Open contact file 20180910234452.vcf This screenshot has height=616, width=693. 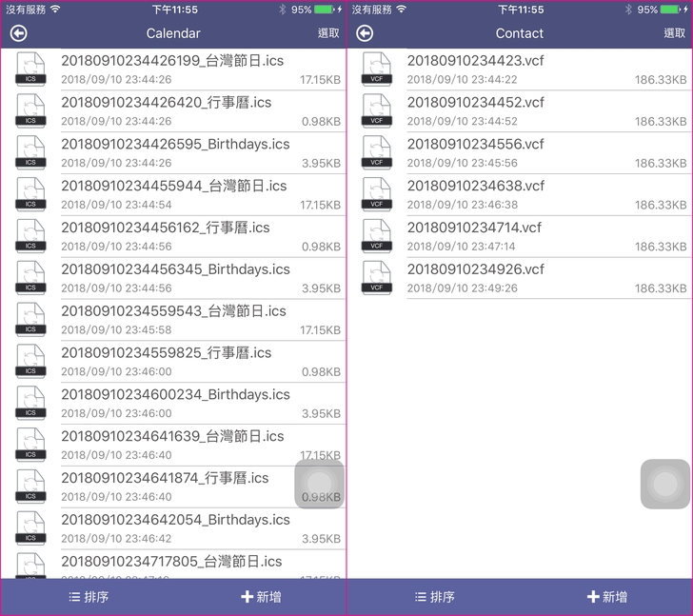pyautogui.click(x=520, y=110)
